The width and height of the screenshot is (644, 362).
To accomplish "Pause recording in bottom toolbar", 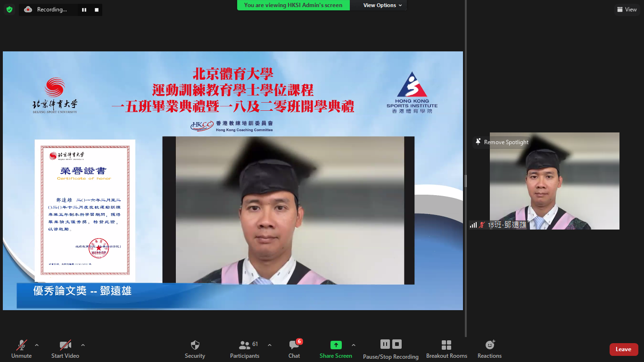I will coord(385,344).
